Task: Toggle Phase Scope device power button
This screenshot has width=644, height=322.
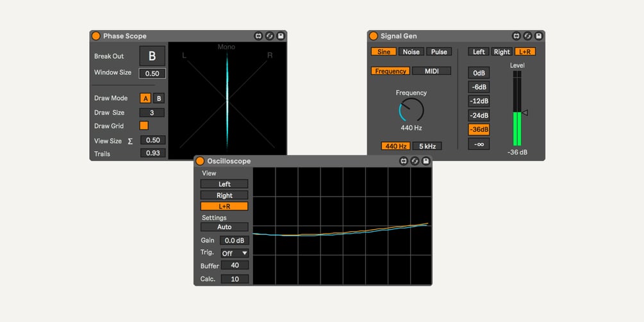Action: point(95,36)
